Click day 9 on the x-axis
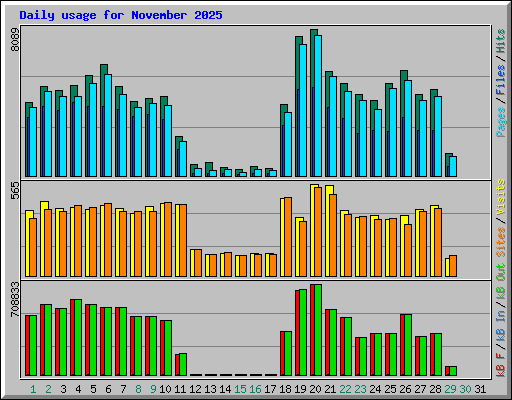This screenshot has height=400, width=512. [x=153, y=389]
